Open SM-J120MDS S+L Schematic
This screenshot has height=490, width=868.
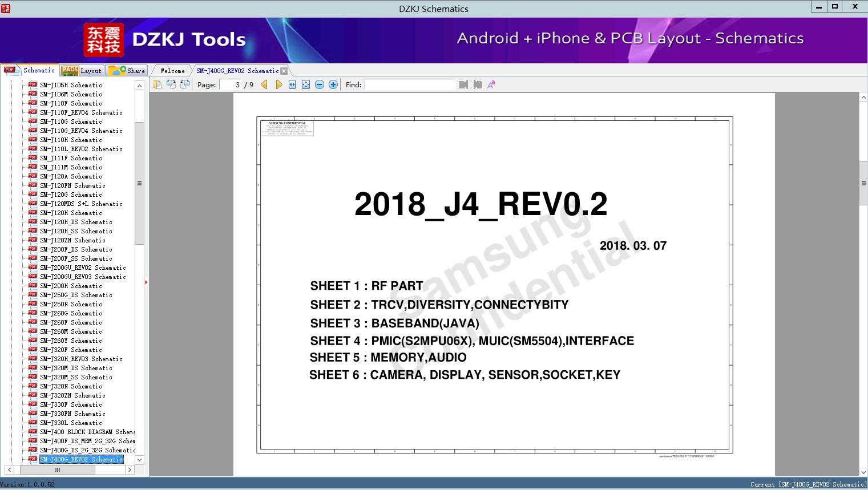pyautogui.click(x=81, y=204)
